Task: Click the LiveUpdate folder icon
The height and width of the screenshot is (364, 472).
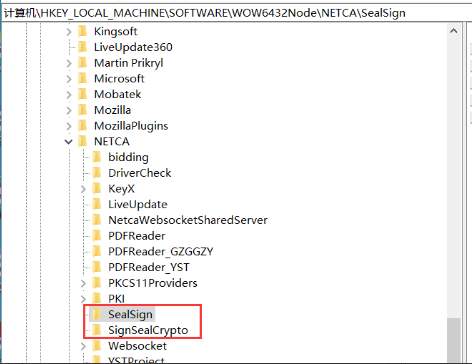Action: coord(97,204)
